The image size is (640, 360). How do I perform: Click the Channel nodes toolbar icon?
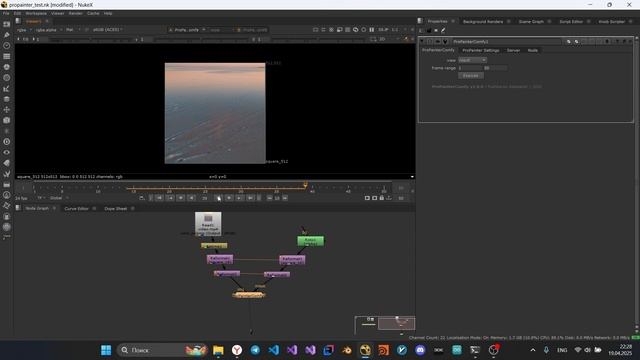point(7,56)
